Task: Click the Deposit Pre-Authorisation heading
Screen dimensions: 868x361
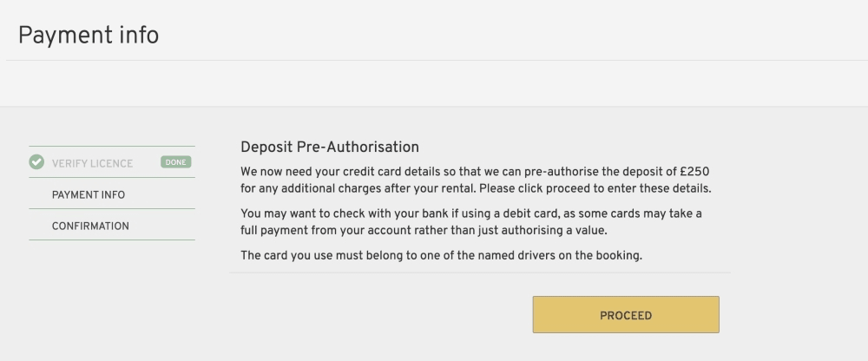Action: point(330,147)
